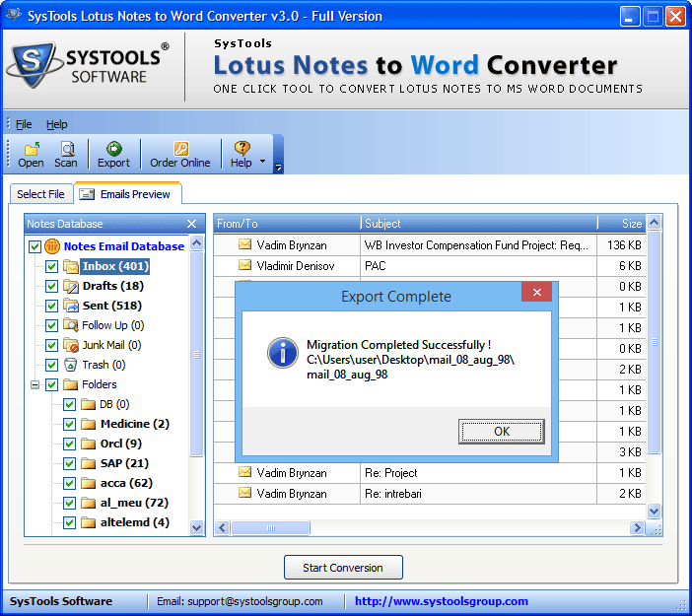
Task: Click the DB folder icon
Action: coord(89,404)
